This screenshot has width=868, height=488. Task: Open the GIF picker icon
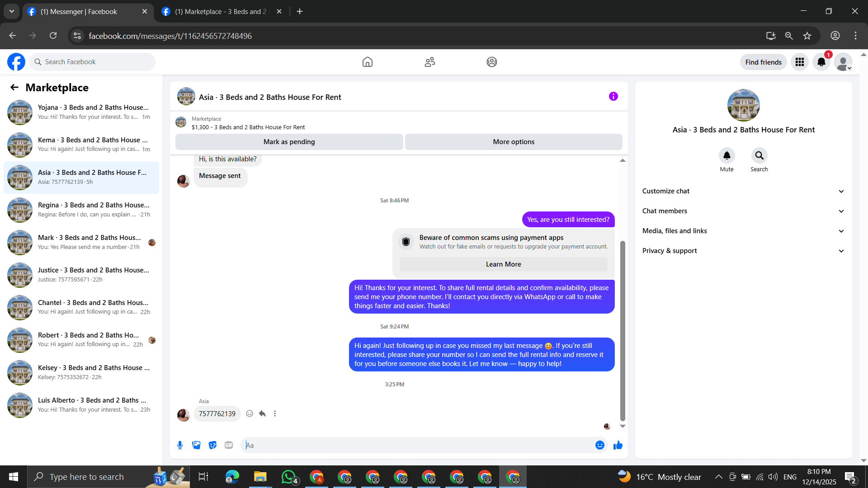(229, 445)
